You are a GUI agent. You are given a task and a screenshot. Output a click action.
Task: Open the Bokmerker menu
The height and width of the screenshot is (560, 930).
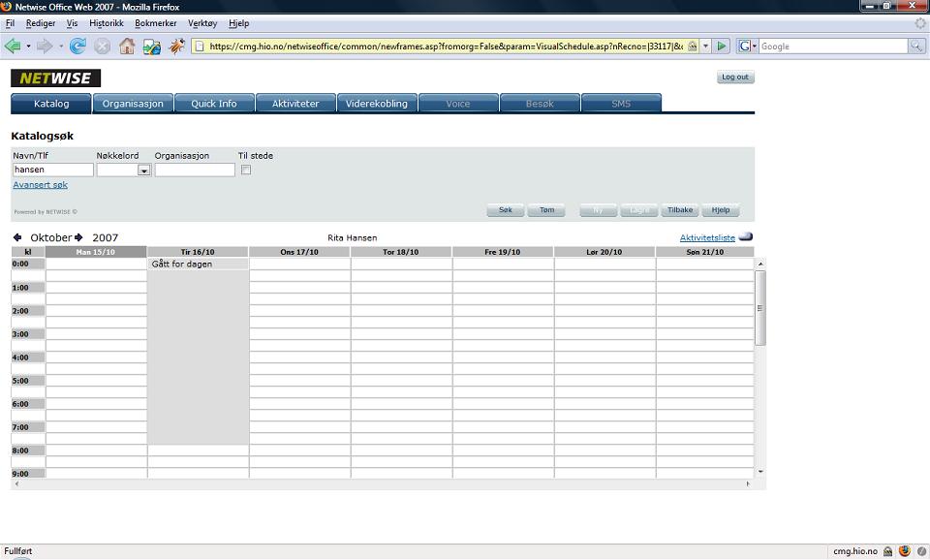pos(156,23)
